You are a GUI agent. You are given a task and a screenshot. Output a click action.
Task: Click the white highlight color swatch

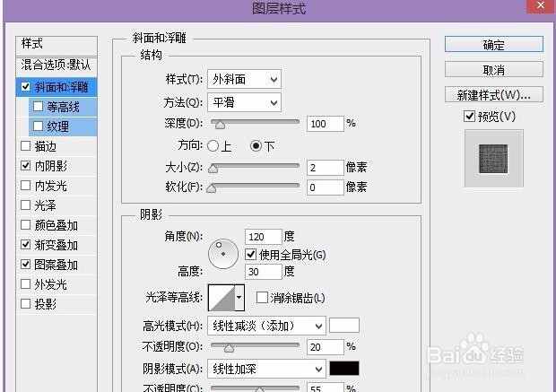(344, 326)
